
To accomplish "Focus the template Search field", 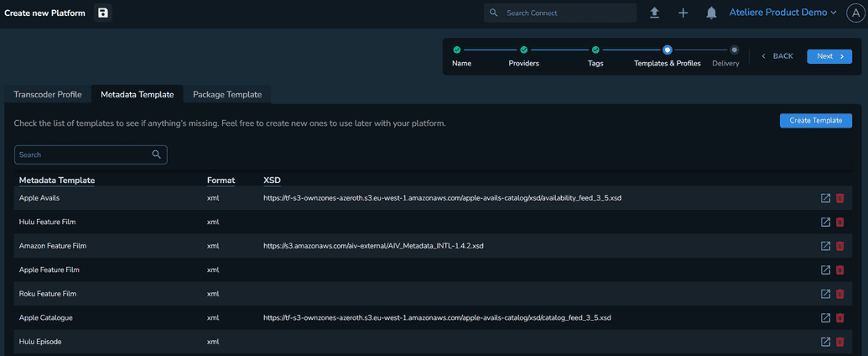I will pos(91,154).
